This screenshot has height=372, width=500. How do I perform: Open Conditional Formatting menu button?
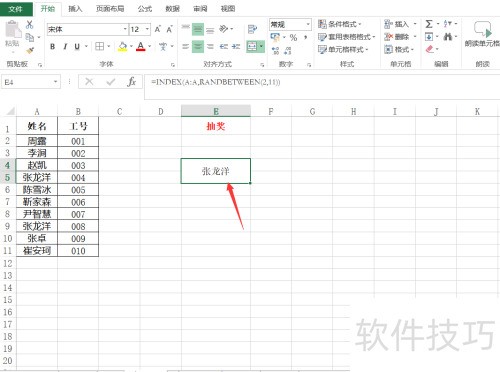click(x=340, y=24)
